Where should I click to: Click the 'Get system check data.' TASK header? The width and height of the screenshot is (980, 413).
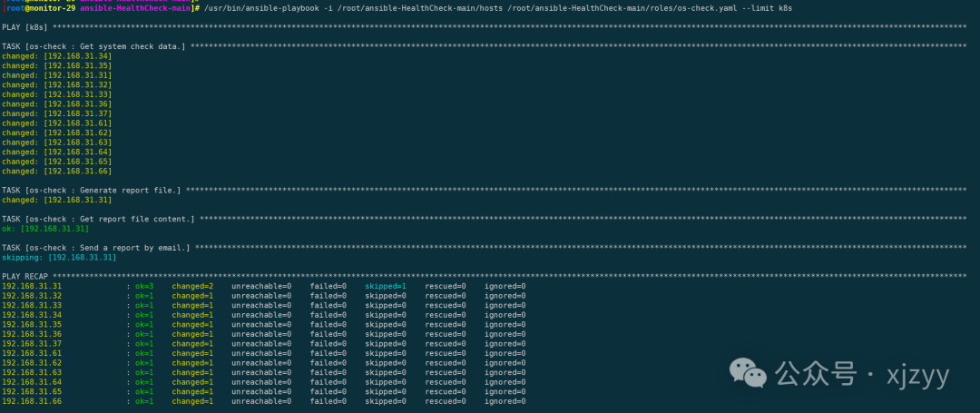485,47
